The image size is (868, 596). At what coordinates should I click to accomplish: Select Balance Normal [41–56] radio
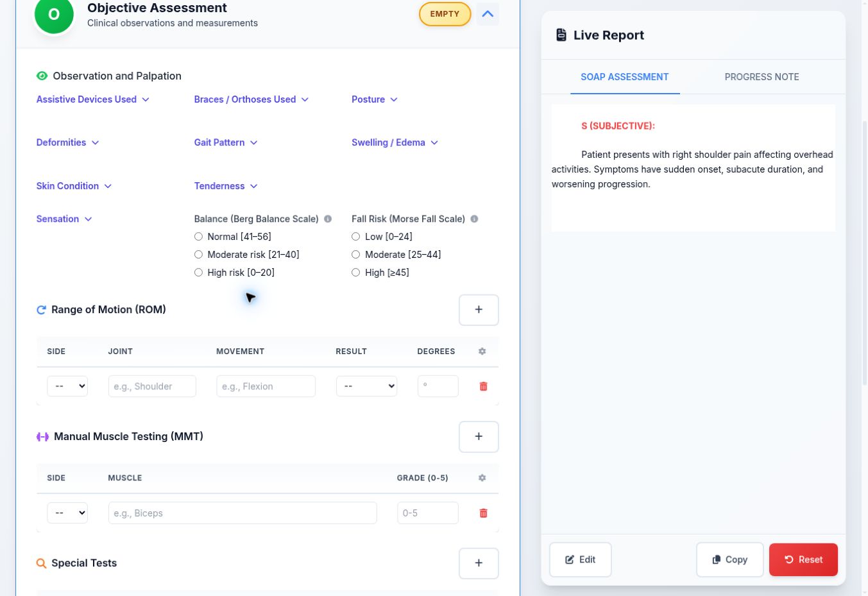(x=199, y=237)
